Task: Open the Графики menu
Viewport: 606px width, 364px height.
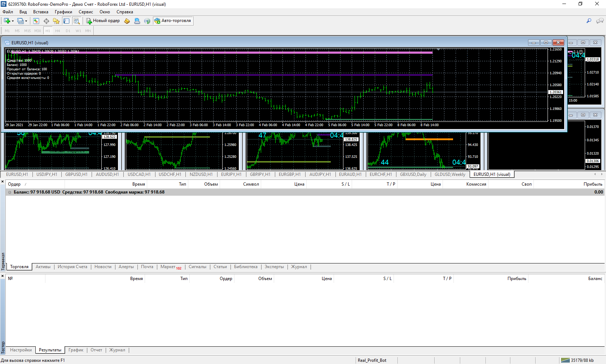Action: tap(63, 12)
